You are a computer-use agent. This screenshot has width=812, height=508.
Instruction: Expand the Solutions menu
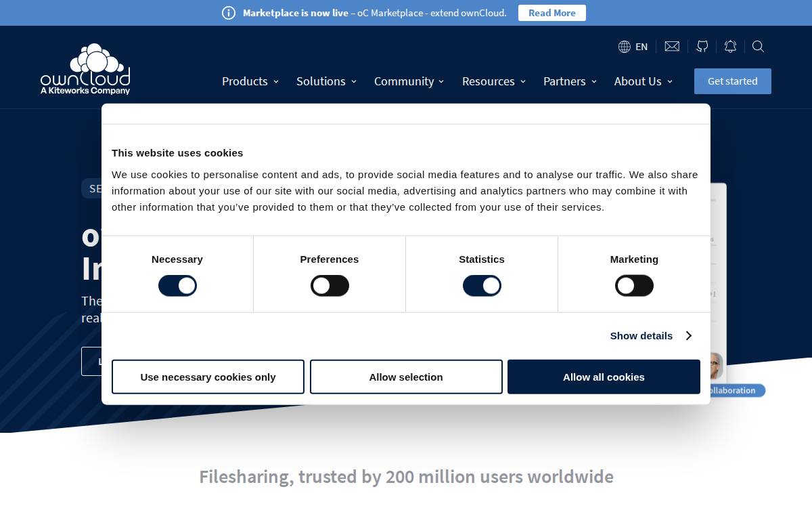(326, 81)
